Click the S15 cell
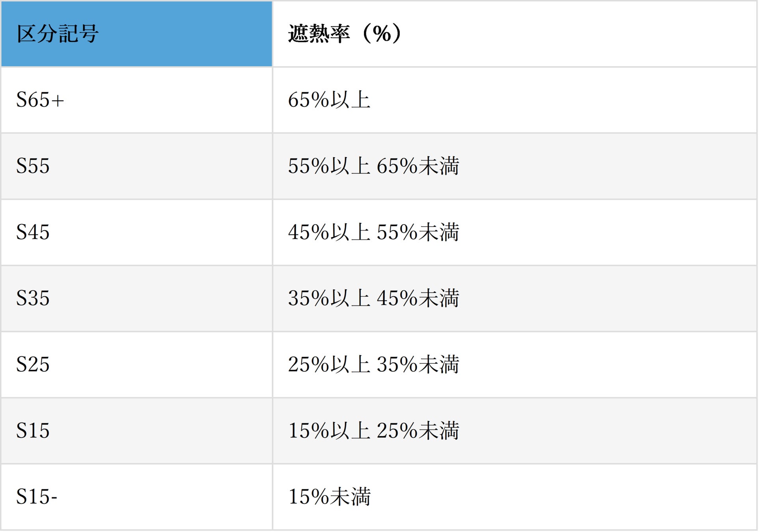Viewport: 759px width, 532px height. (136, 431)
